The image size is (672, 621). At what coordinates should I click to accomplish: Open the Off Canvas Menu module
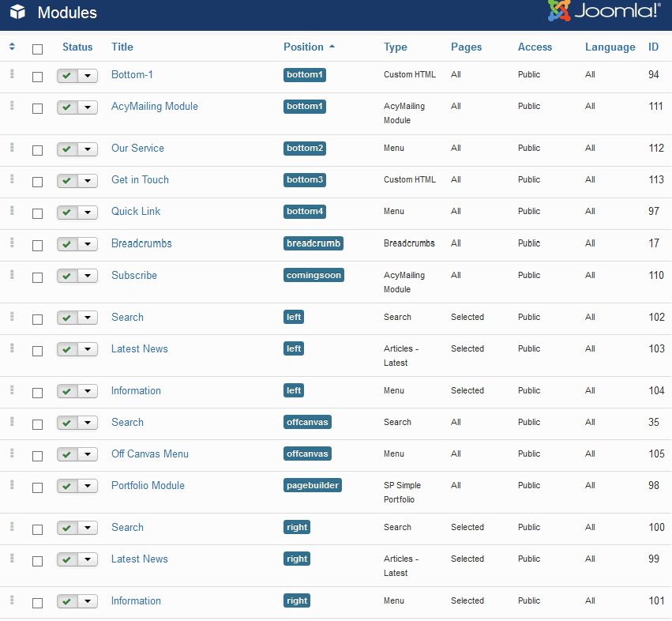(149, 454)
